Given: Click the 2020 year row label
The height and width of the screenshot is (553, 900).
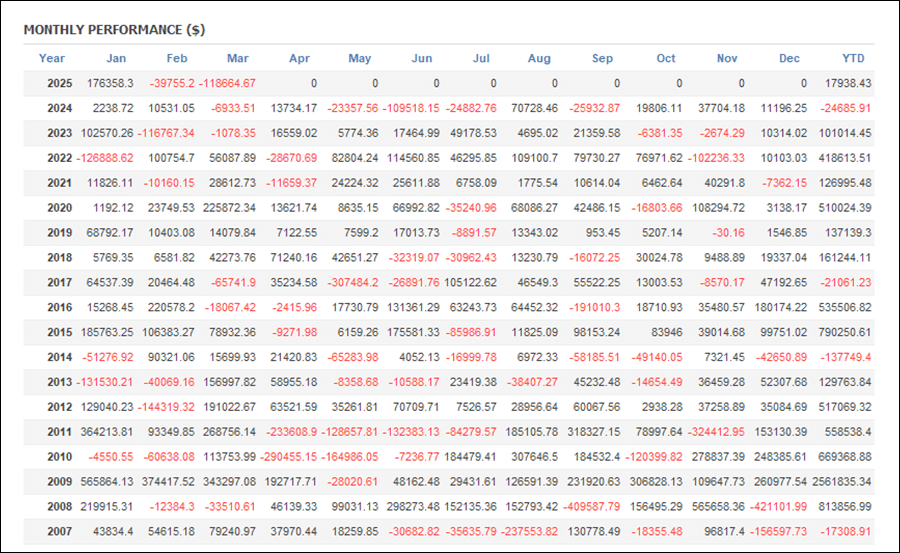Looking at the screenshot, I should [x=60, y=208].
